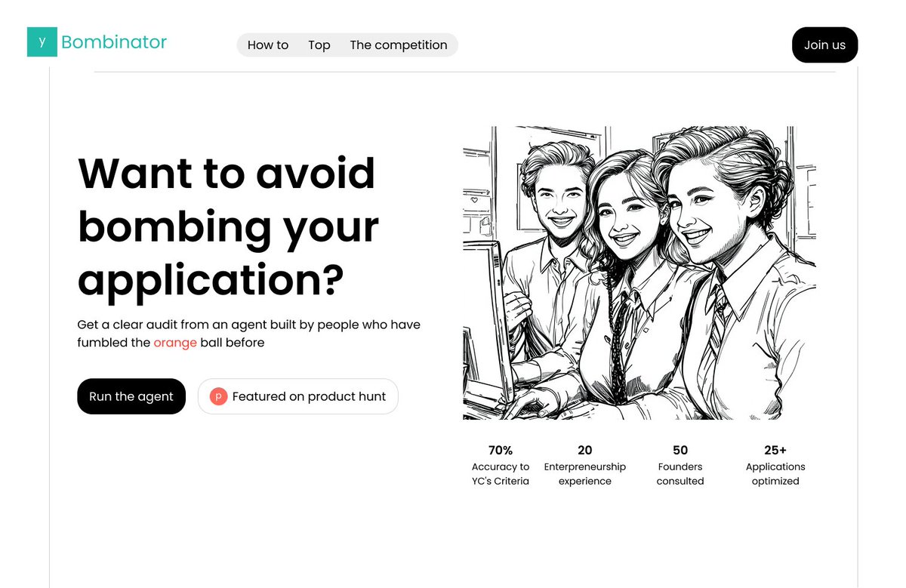
Task: Click the word 'orange' in the subheading
Action: point(175,343)
